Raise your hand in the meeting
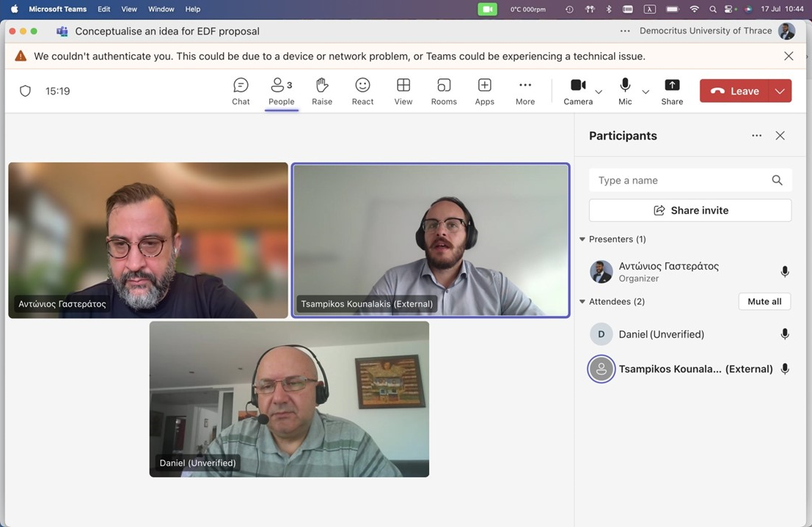This screenshot has height=527, width=812. tap(322, 92)
